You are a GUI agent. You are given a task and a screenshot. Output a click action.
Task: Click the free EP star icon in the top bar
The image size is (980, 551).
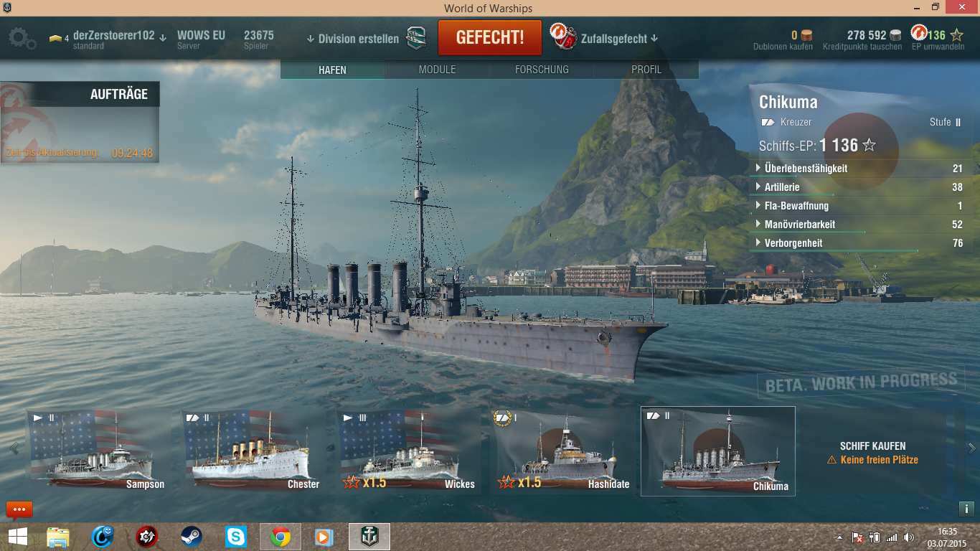coord(956,35)
